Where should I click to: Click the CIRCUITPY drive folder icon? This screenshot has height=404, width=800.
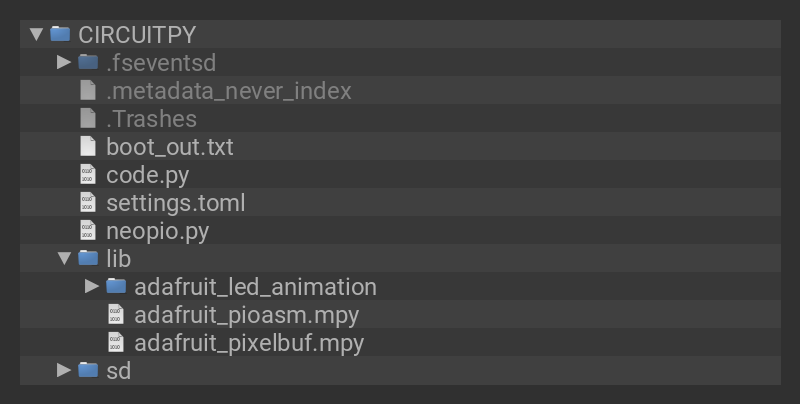(x=60, y=34)
